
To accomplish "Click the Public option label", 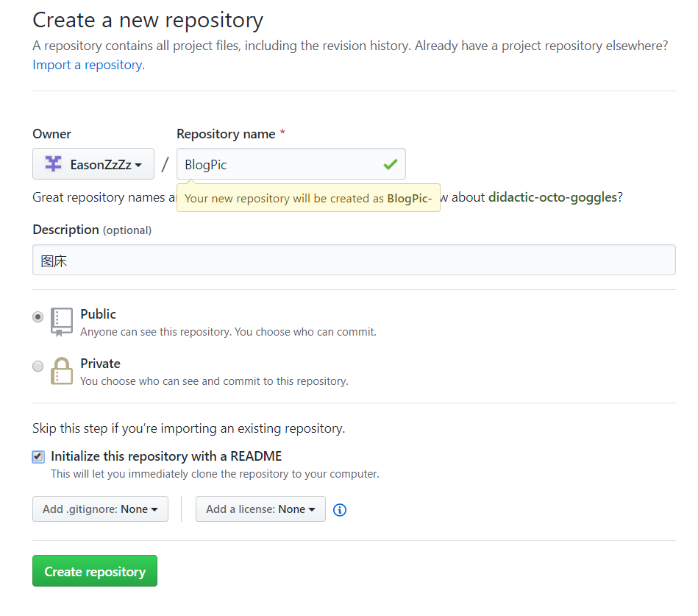I will [x=98, y=314].
